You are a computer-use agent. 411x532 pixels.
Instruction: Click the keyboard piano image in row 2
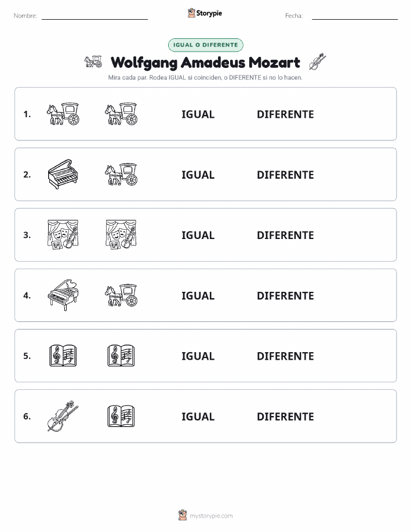tap(63, 175)
